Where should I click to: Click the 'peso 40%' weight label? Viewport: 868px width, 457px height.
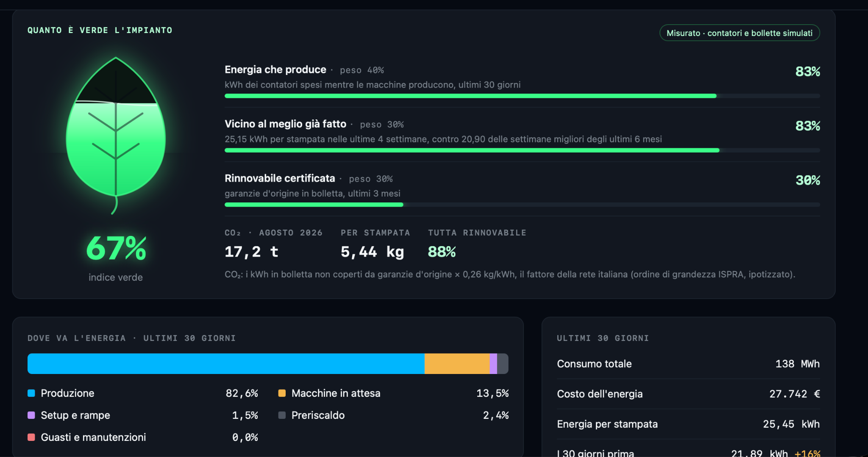click(x=362, y=70)
